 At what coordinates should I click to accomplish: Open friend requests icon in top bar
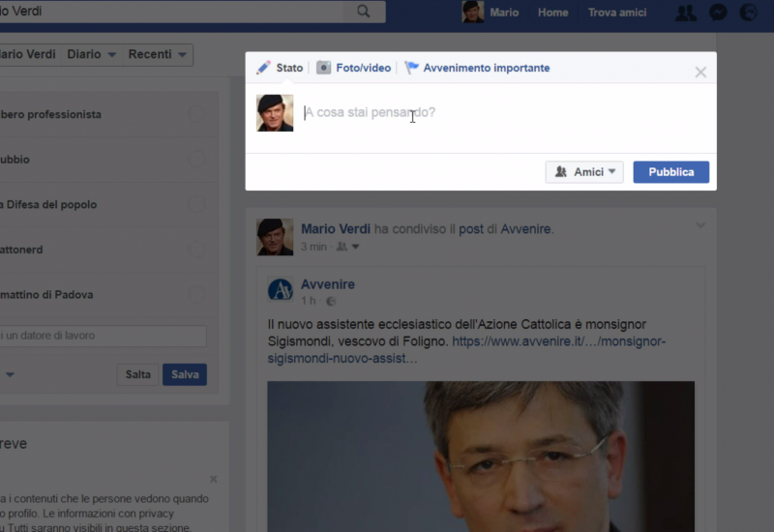pos(686,13)
